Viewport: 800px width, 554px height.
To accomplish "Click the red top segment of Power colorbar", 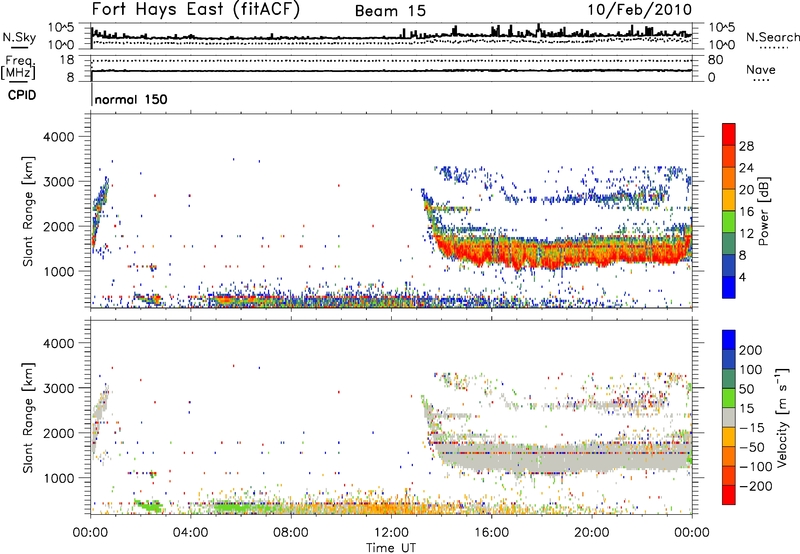I will pyautogui.click(x=729, y=134).
